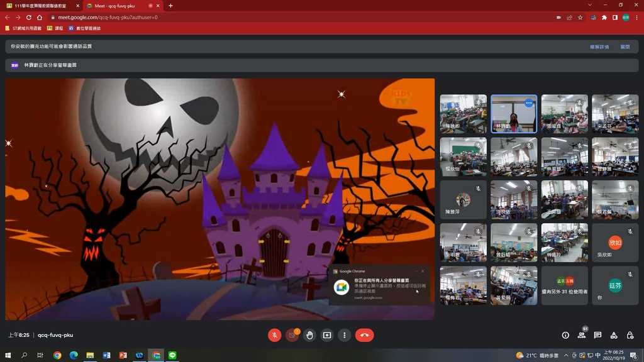The width and height of the screenshot is (644, 362).
Task: Open File Explorer from the taskbar
Action: click(x=90, y=356)
